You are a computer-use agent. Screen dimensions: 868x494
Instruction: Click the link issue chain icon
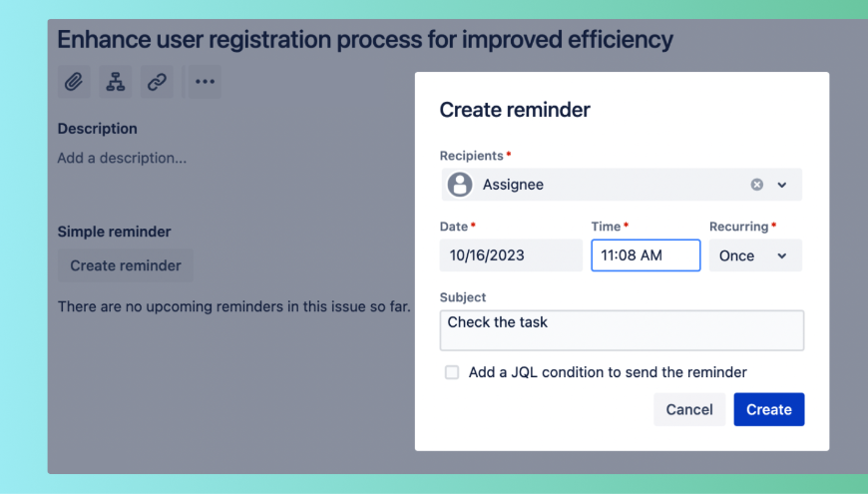pos(157,82)
